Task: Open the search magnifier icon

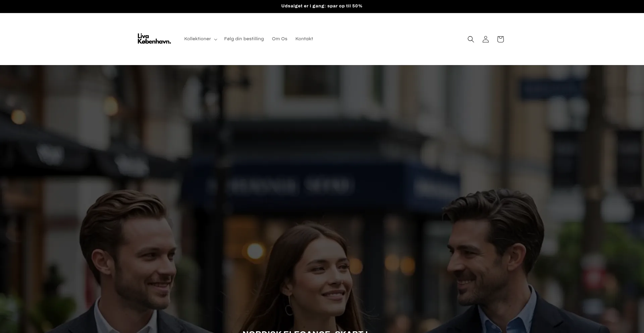Action: click(x=471, y=39)
